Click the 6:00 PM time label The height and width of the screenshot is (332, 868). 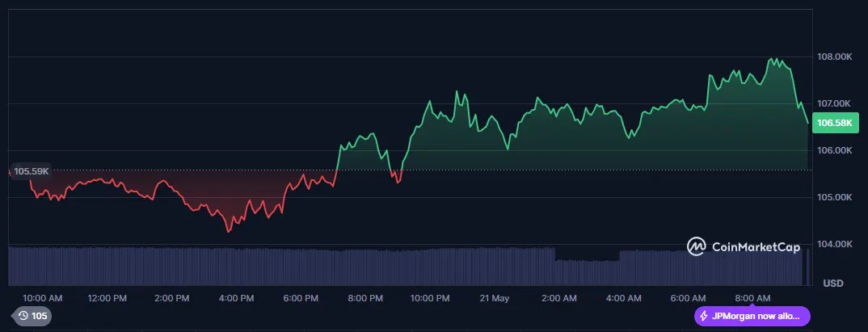tap(301, 298)
